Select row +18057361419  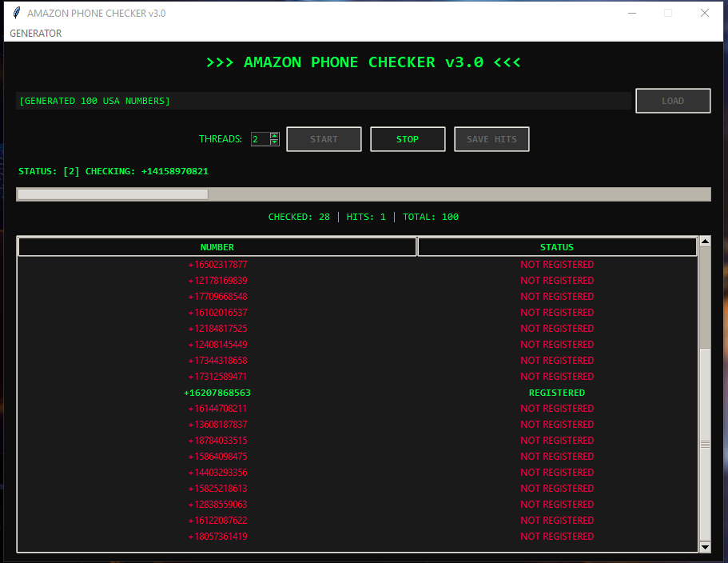pos(357,537)
